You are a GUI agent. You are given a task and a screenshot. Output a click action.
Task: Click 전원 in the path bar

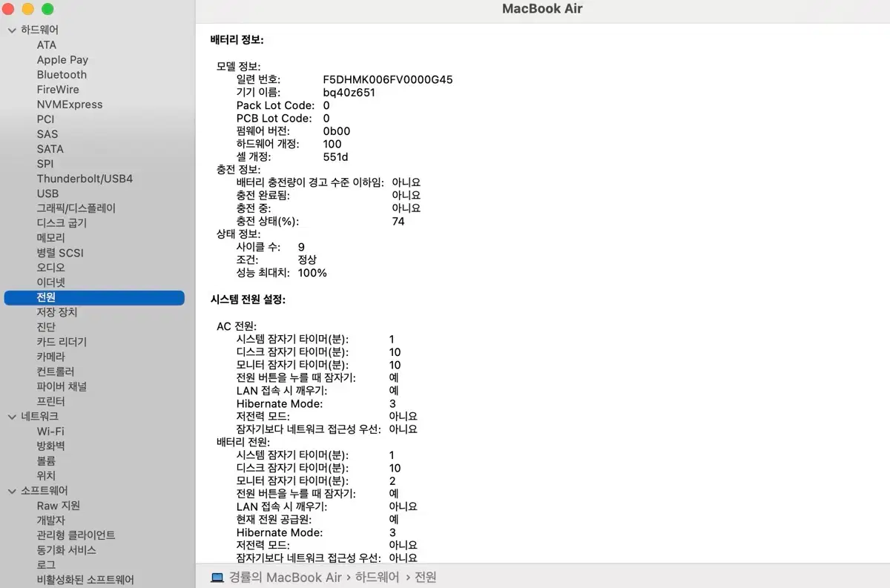pyautogui.click(x=426, y=577)
